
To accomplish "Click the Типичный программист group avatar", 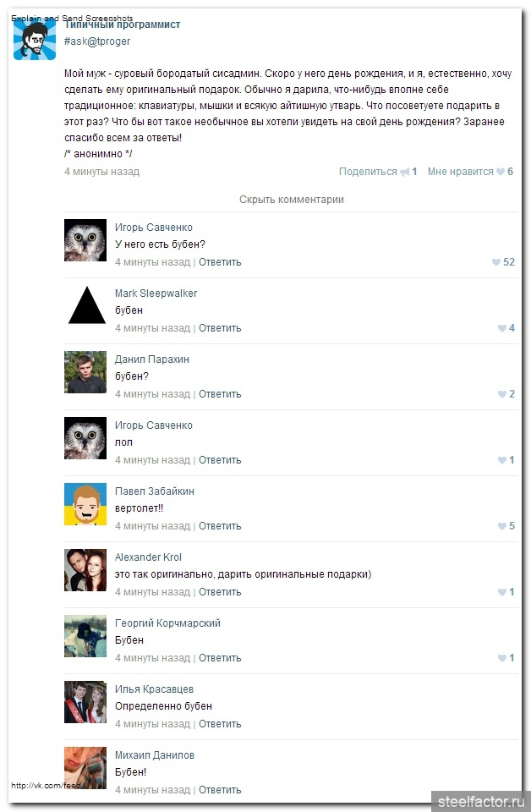I will click(x=35, y=39).
